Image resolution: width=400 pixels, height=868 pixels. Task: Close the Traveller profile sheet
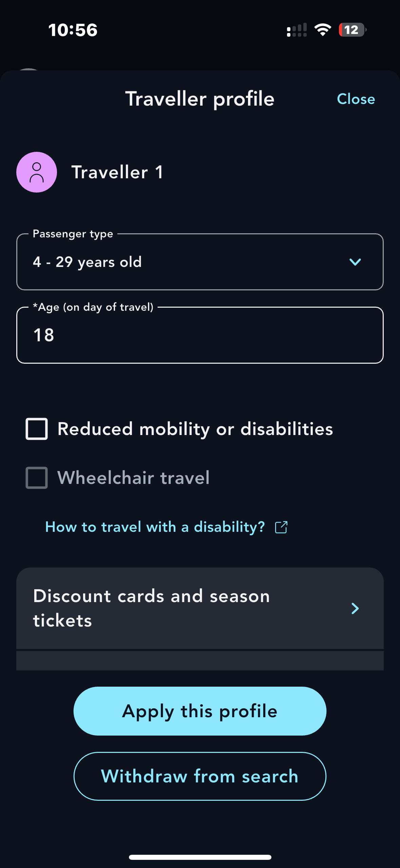[356, 99]
